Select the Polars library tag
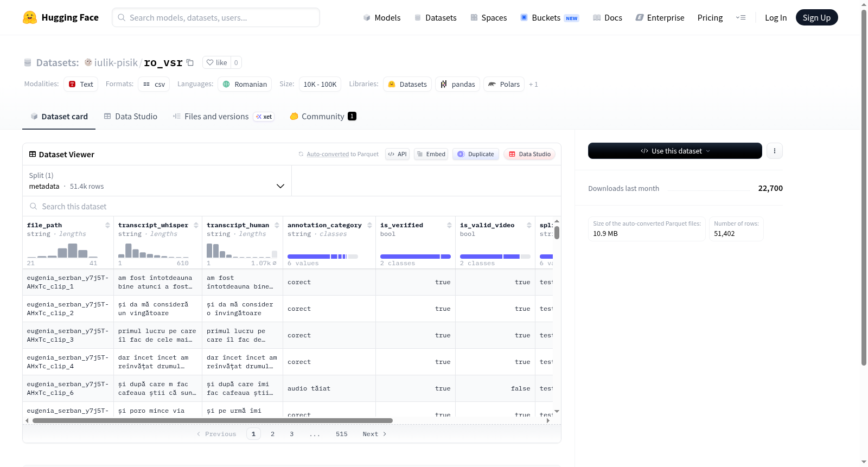The height and width of the screenshot is (467, 868). 504,84
